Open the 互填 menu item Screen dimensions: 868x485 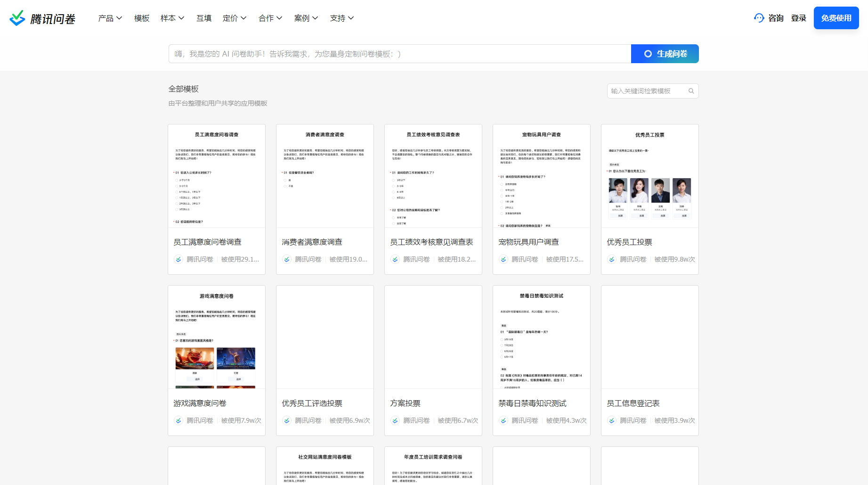(x=204, y=18)
